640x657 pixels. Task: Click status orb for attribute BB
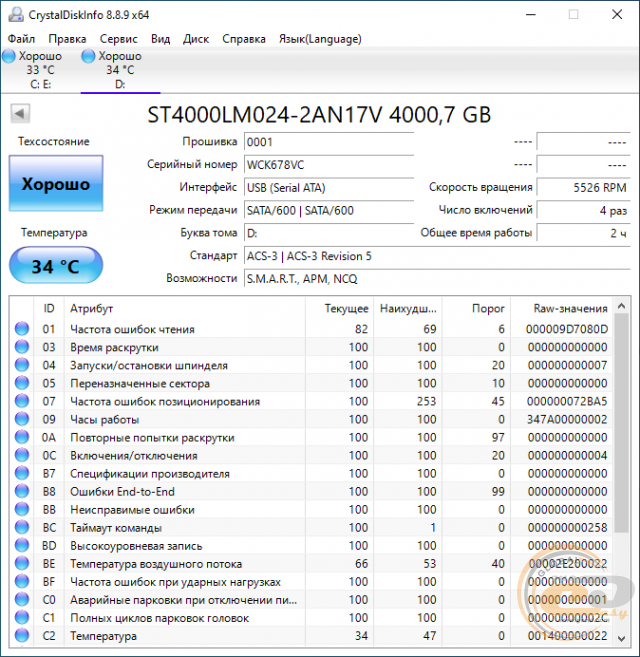pos(22,509)
